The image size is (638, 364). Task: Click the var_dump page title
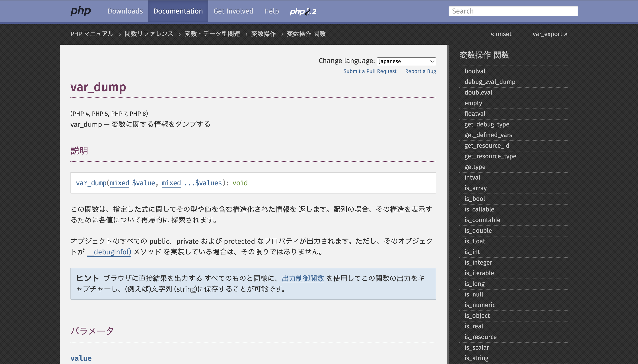[98, 87]
